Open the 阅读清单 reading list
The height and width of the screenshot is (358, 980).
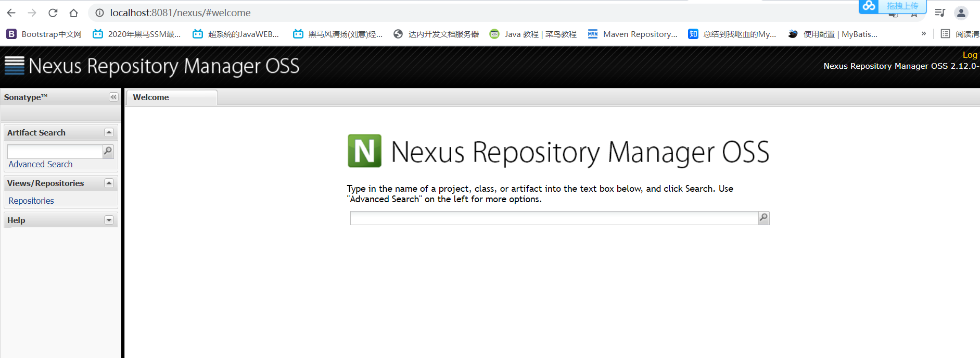pyautogui.click(x=960, y=34)
